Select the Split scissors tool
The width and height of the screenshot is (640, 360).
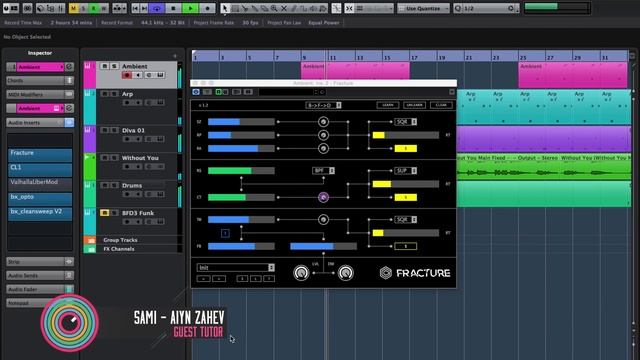[244, 8]
